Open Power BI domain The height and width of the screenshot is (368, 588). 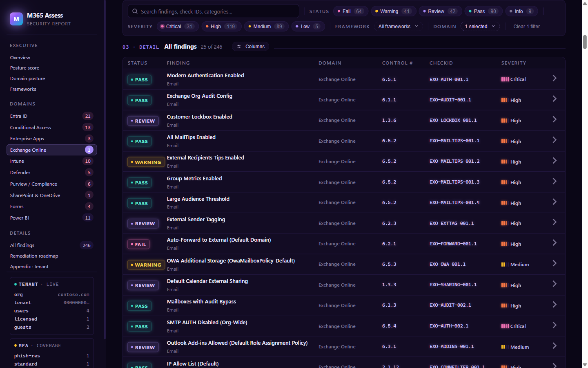tap(52, 218)
